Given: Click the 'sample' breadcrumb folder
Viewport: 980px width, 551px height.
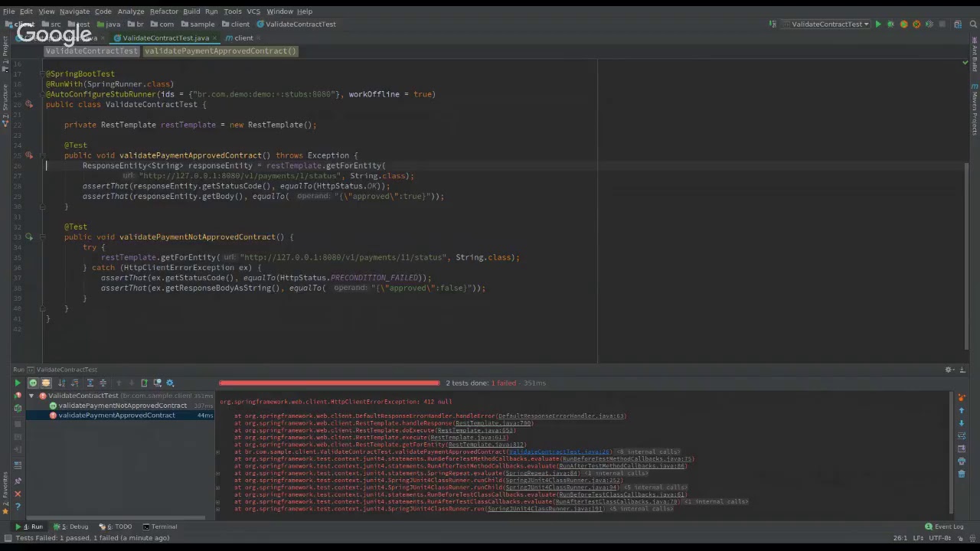Looking at the screenshot, I should pos(198,24).
